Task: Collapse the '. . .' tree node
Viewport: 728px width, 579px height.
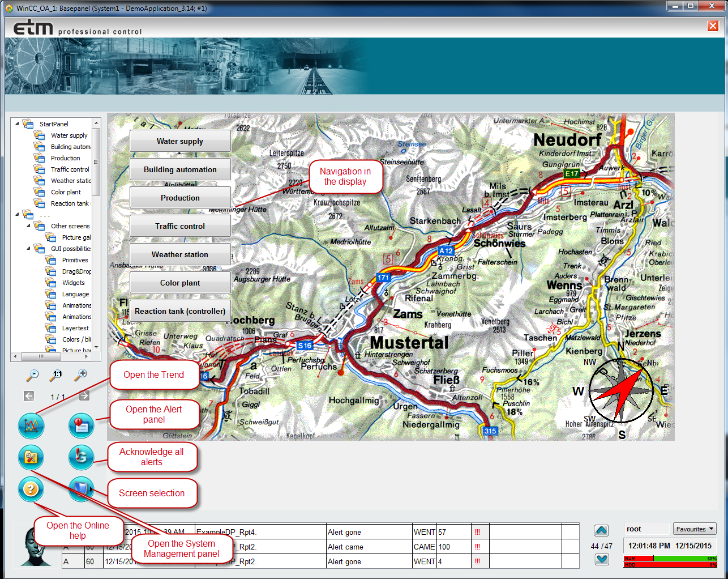Action: tap(17, 214)
